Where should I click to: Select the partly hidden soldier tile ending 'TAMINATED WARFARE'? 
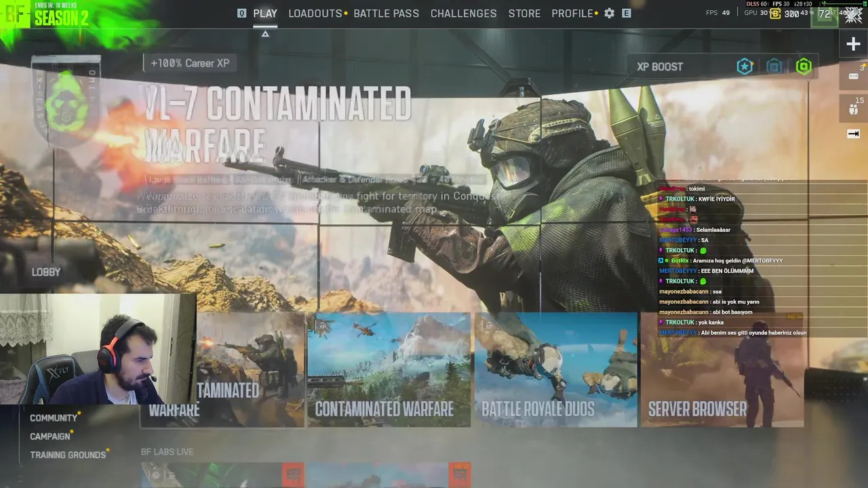pos(250,369)
